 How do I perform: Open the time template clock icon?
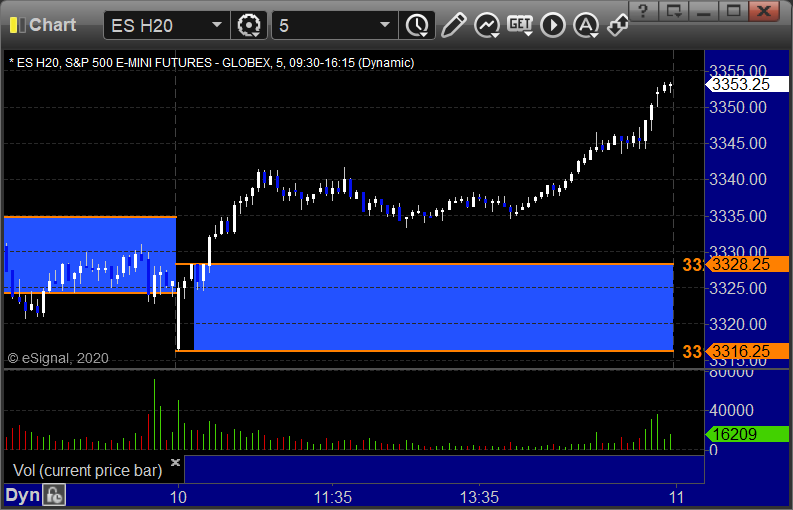pos(417,25)
